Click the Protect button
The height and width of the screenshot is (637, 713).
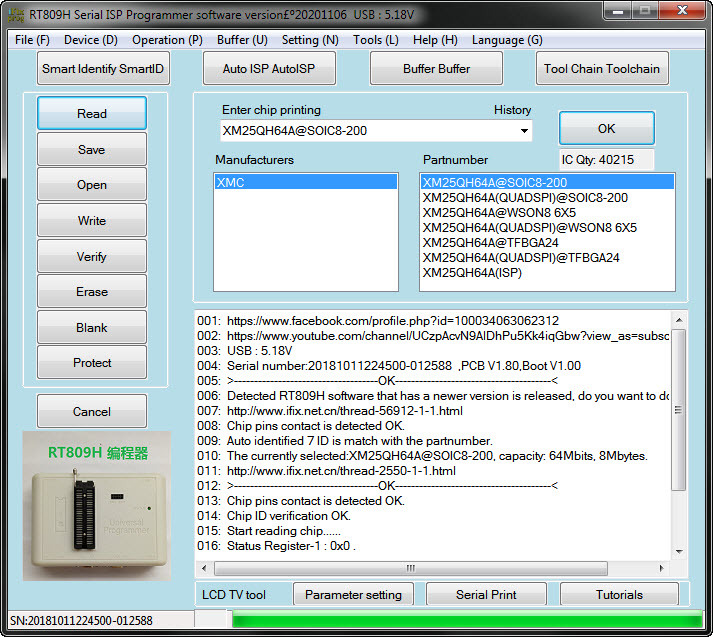point(92,362)
